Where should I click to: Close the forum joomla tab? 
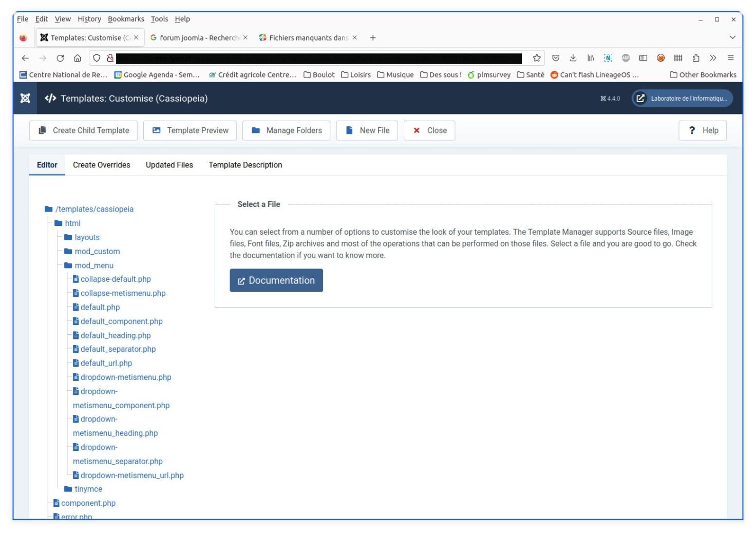245,37
